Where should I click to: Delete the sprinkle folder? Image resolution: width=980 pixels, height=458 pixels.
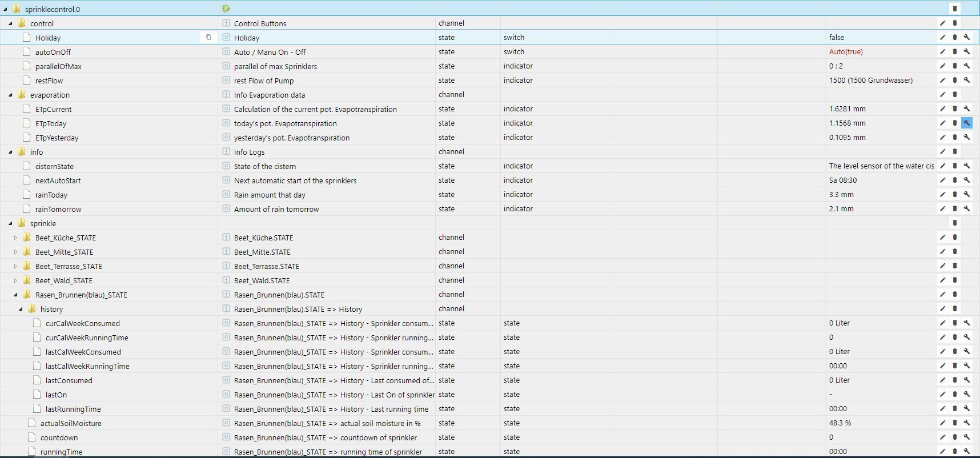point(955,223)
